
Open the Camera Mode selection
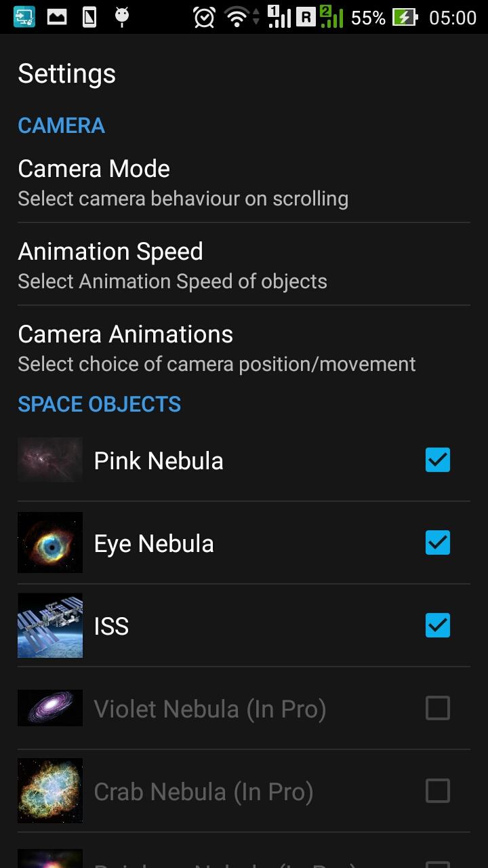(x=183, y=182)
